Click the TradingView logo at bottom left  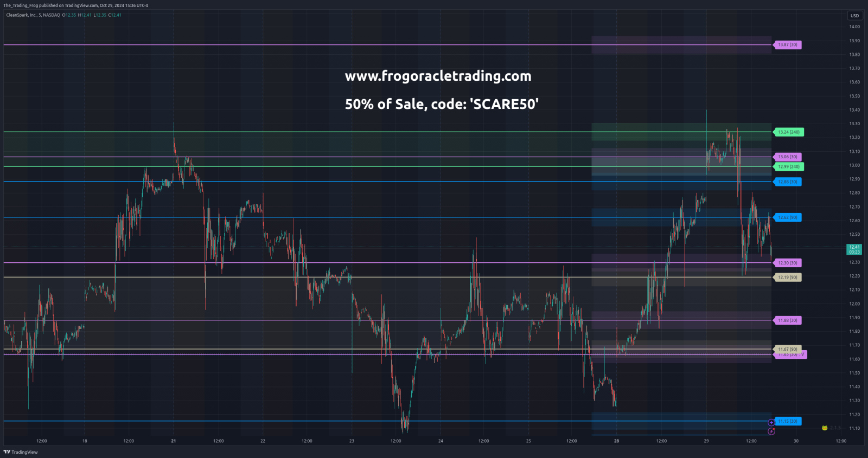(x=21, y=452)
